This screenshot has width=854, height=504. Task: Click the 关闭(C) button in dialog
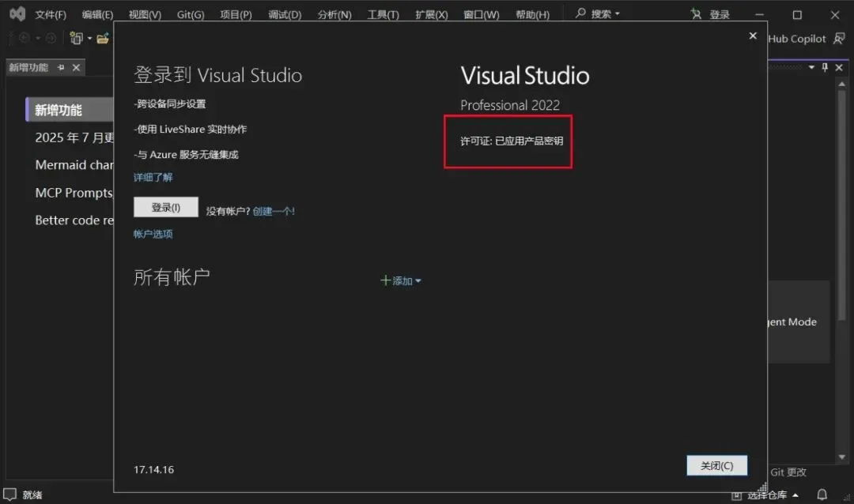(716, 466)
